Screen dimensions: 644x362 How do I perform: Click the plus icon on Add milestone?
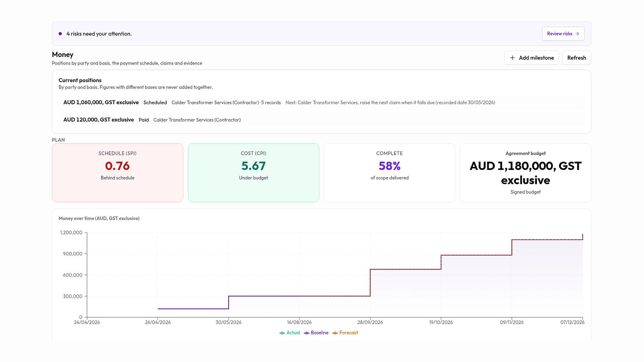512,58
